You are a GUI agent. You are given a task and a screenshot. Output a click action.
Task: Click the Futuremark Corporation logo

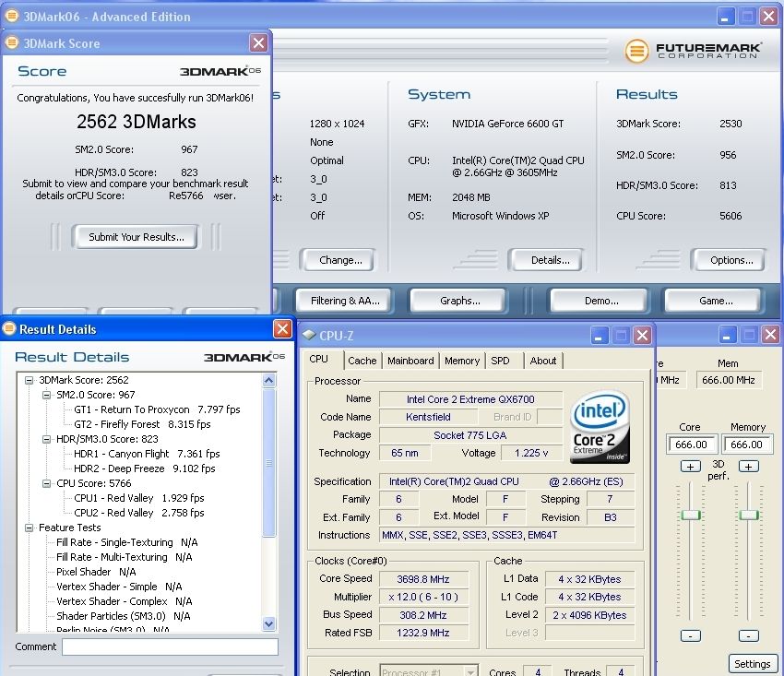tap(693, 51)
